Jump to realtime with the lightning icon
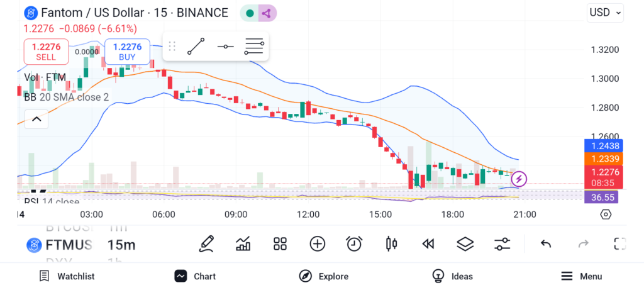The image size is (644, 290). pos(519,179)
